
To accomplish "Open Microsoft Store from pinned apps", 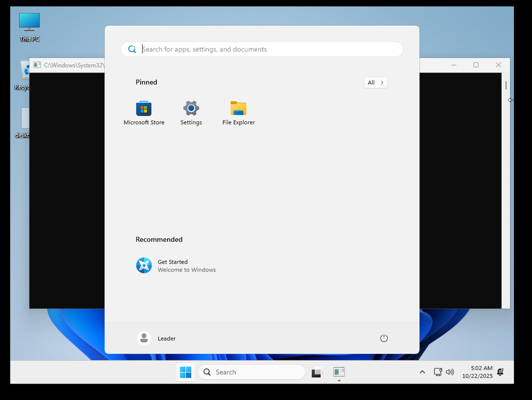I will [x=144, y=113].
